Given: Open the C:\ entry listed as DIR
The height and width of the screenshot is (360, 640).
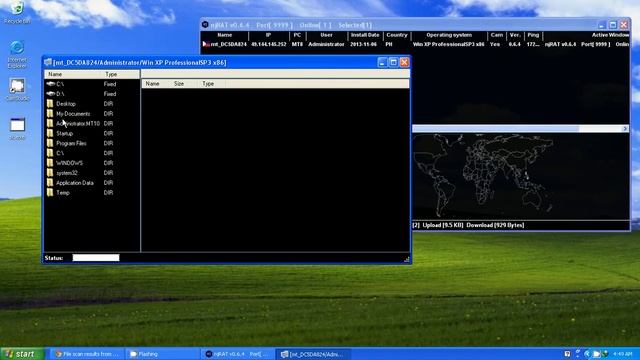Looking at the screenshot, I should 50,153.
